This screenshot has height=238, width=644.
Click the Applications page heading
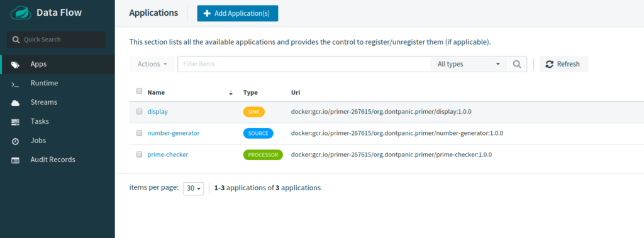[x=153, y=13]
